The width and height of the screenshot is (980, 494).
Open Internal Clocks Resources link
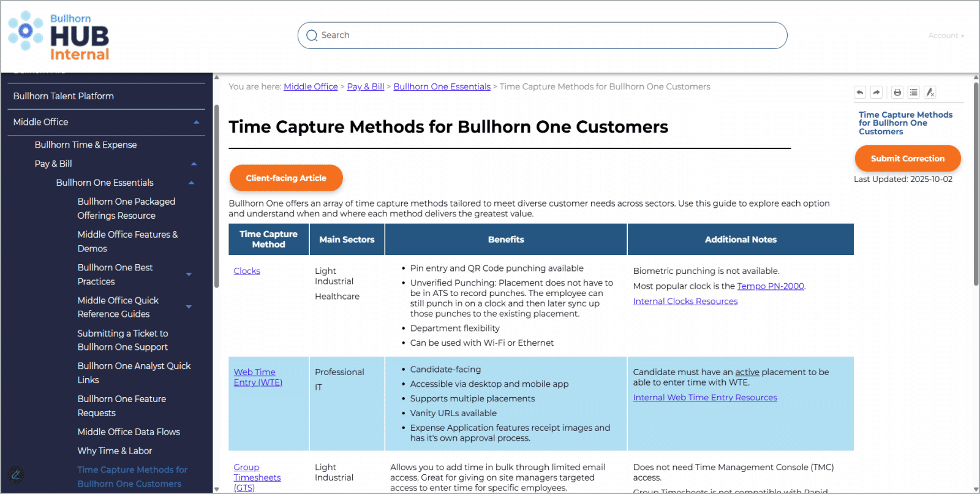685,302
